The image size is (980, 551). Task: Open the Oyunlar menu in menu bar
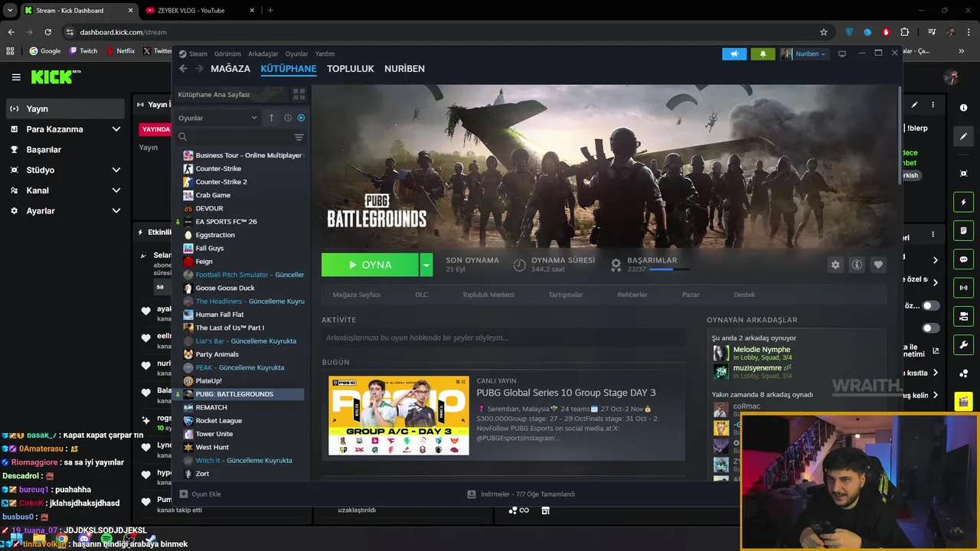click(296, 54)
